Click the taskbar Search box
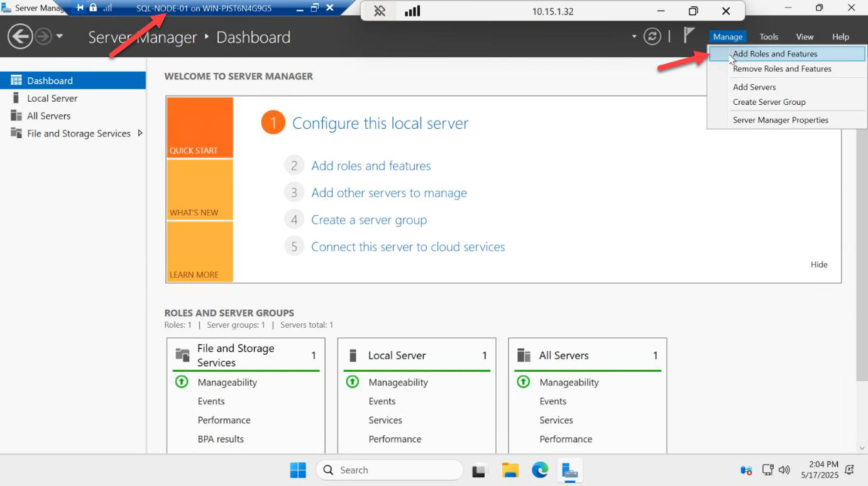 [x=389, y=470]
